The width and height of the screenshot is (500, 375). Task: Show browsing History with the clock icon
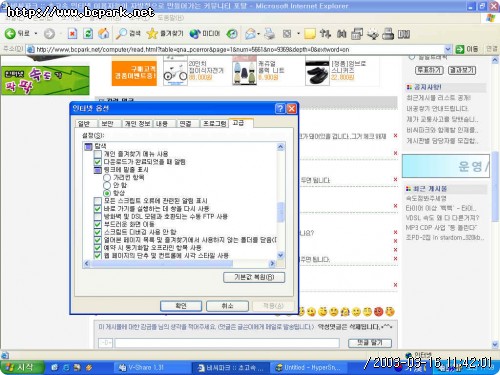point(232,33)
